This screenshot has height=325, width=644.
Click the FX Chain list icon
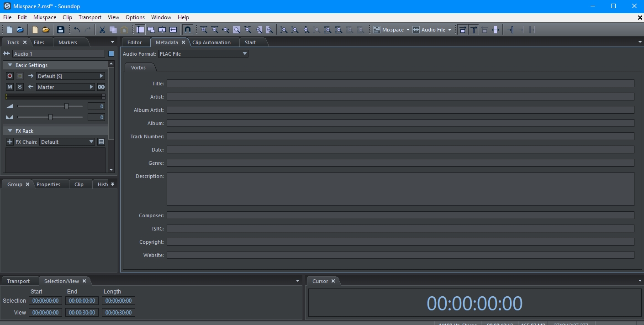point(101,142)
